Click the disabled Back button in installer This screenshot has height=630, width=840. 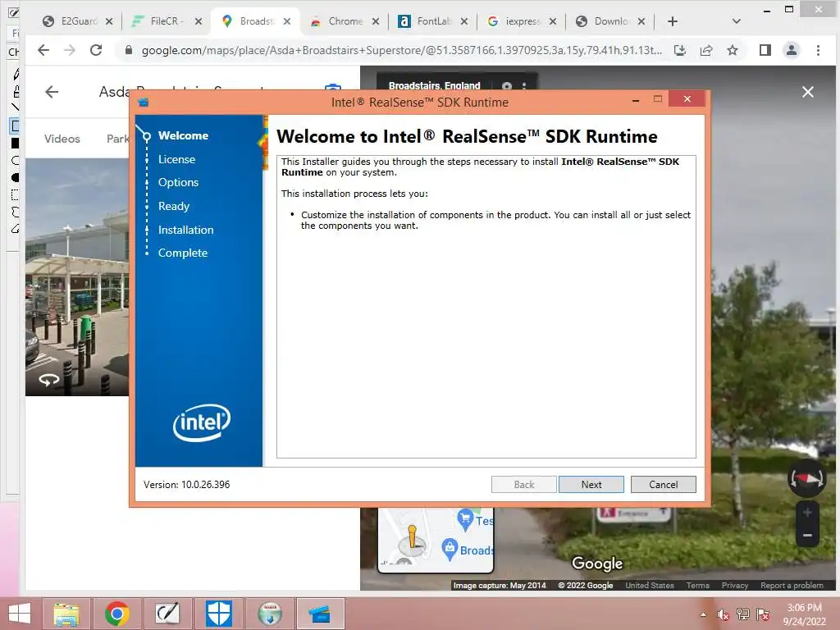[x=524, y=484]
